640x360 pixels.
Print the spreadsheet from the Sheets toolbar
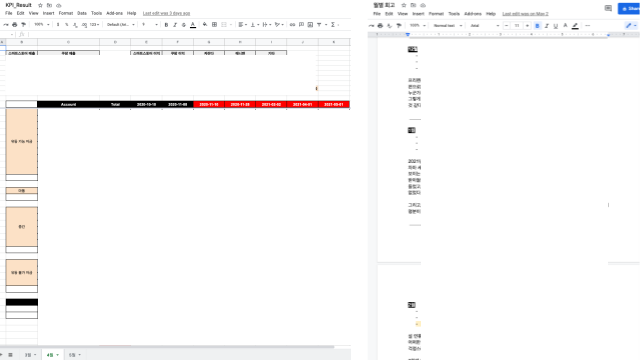pos(15,24)
